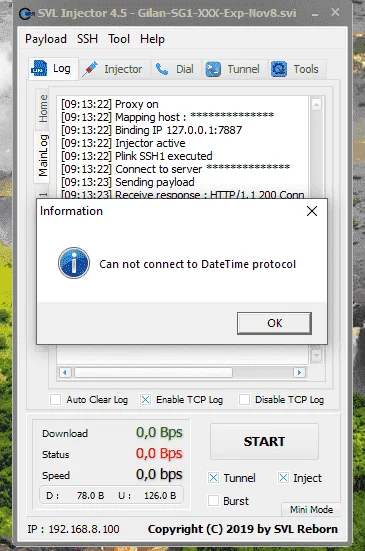Click the red Status 0,0 Bps value
The height and width of the screenshot is (551, 365).
[159, 453]
